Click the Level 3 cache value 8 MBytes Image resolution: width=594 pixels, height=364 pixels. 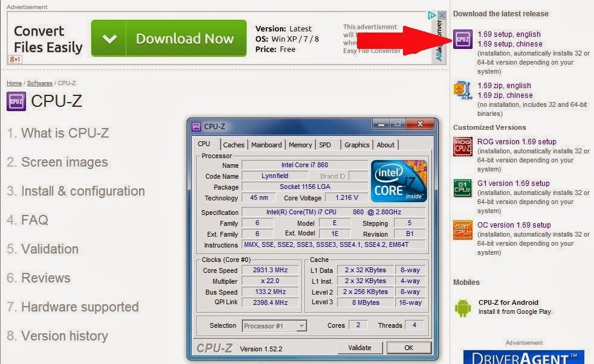point(366,302)
